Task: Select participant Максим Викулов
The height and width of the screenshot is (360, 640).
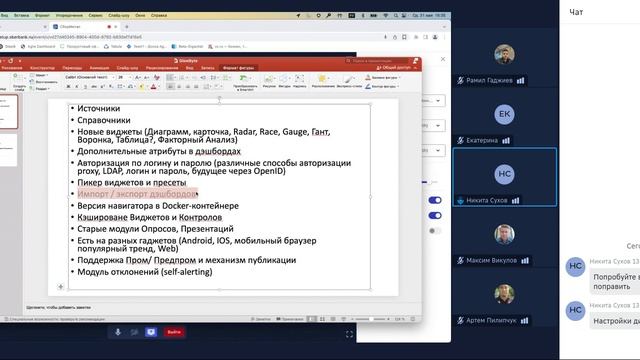Action: [x=504, y=238]
